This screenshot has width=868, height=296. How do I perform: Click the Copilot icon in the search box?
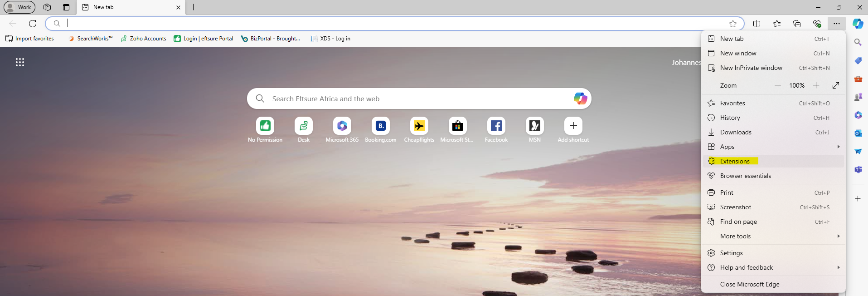580,99
